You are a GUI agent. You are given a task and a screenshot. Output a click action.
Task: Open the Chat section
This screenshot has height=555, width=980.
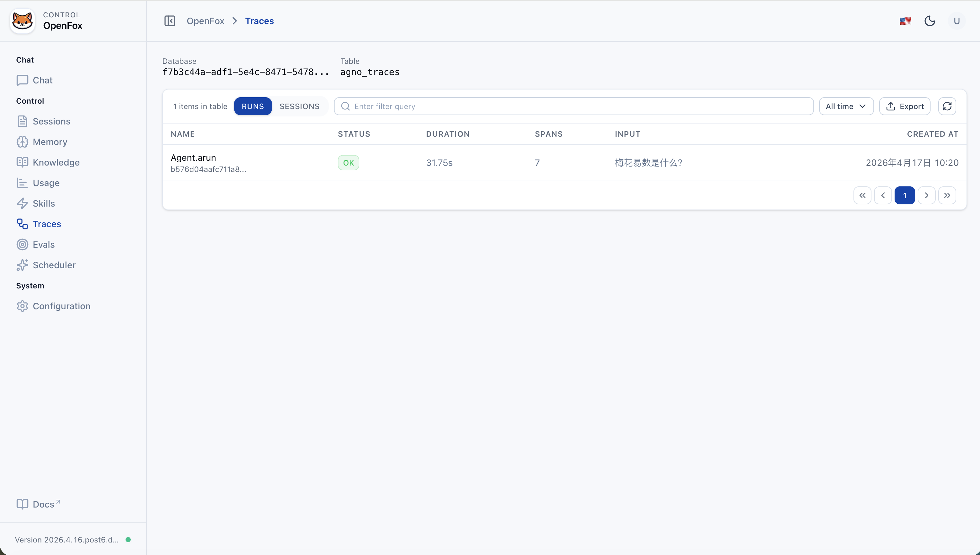(x=43, y=80)
